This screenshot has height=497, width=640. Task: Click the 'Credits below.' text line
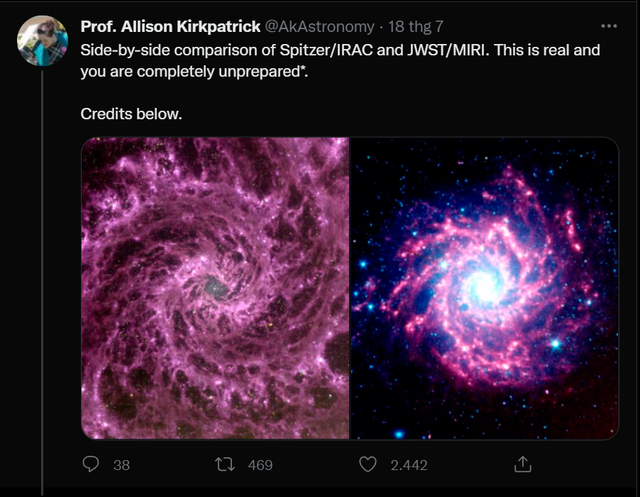point(131,114)
